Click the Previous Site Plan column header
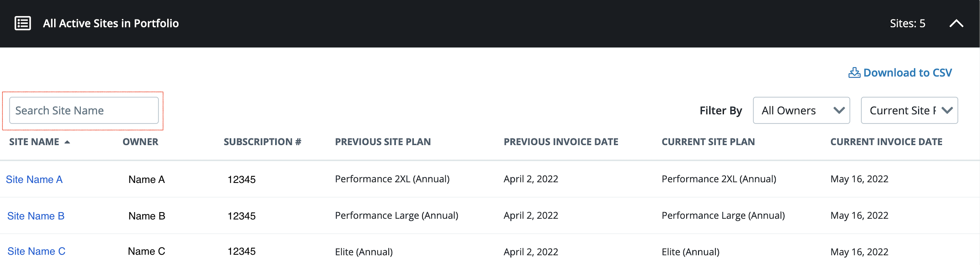 [383, 142]
